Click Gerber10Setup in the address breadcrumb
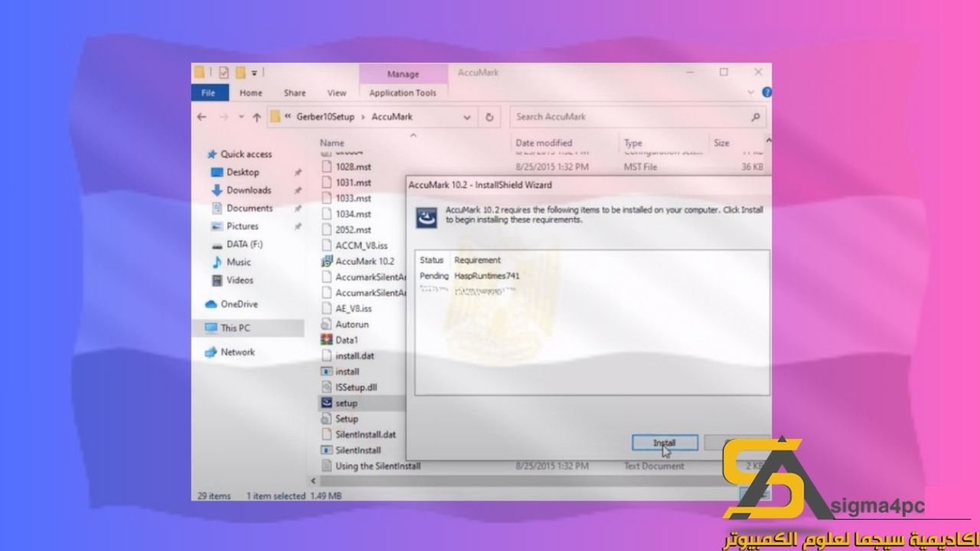 [x=325, y=117]
